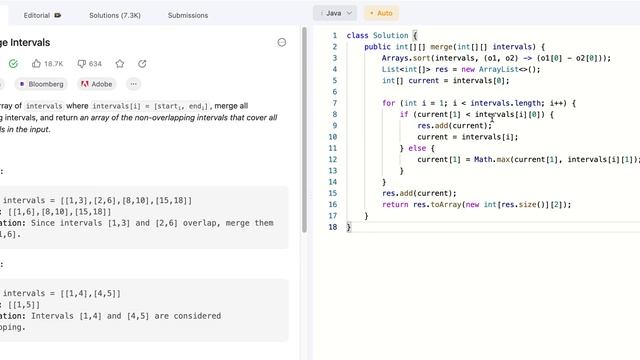Add problem to favorites with star icon

[120, 64]
